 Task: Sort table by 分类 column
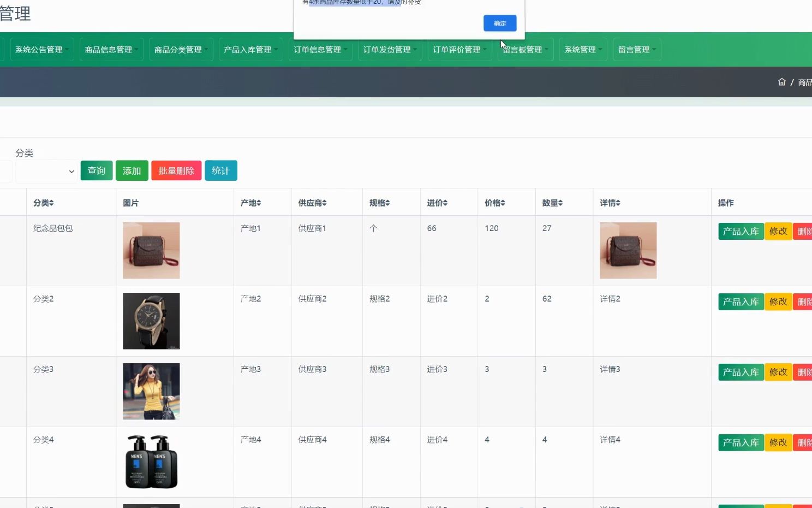pos(44,203)
